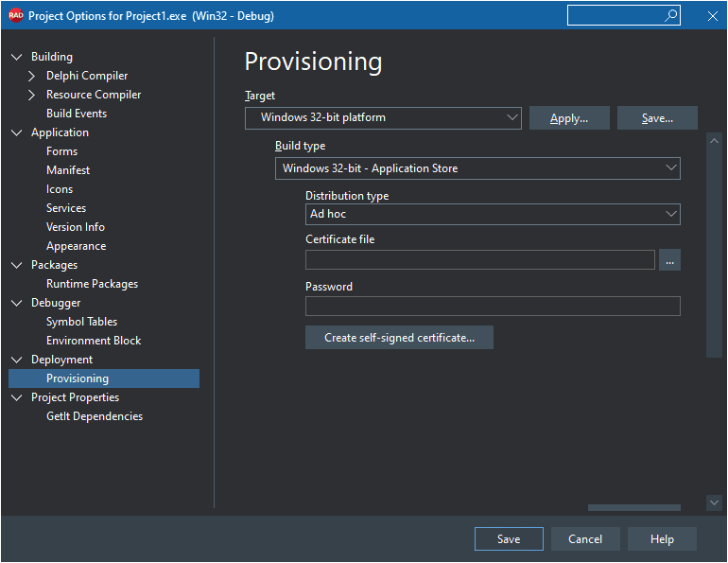Click the bottom Save button

coord(509,539)
